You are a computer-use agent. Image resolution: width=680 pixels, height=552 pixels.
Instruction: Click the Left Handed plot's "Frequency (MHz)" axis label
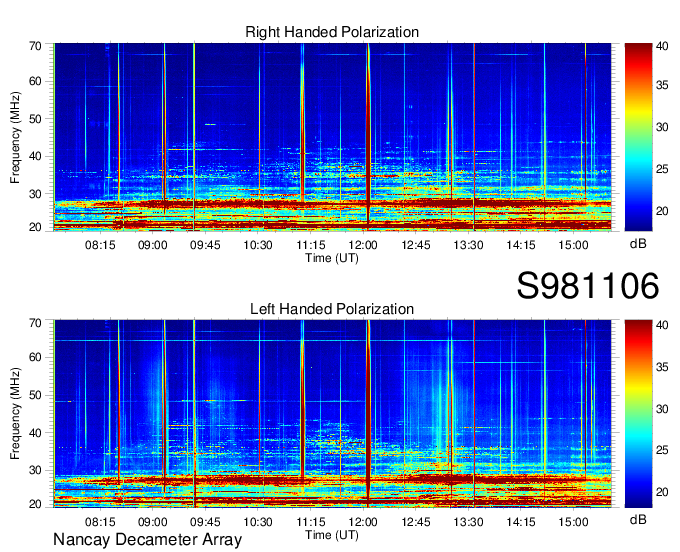(x=15, y=414)
